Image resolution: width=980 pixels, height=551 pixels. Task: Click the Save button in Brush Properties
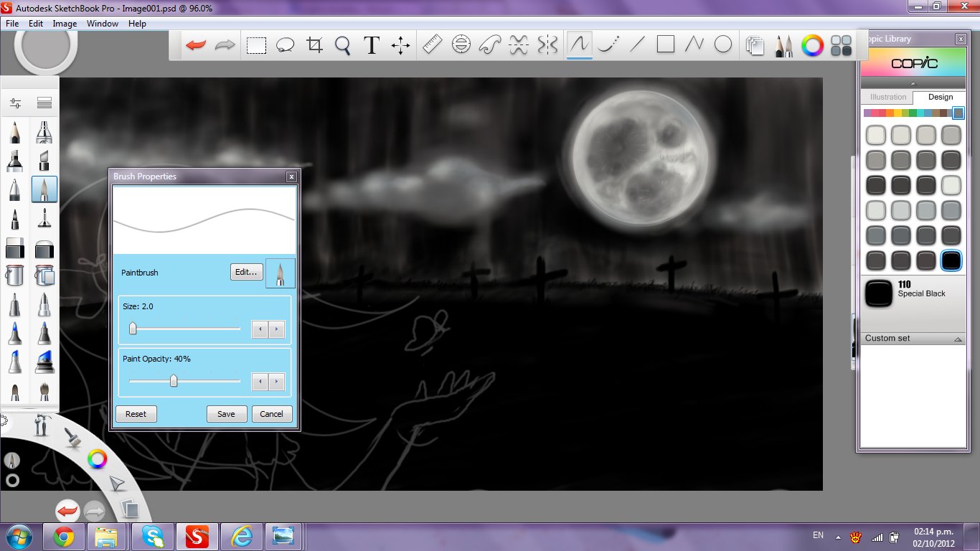tap(226, 414)
